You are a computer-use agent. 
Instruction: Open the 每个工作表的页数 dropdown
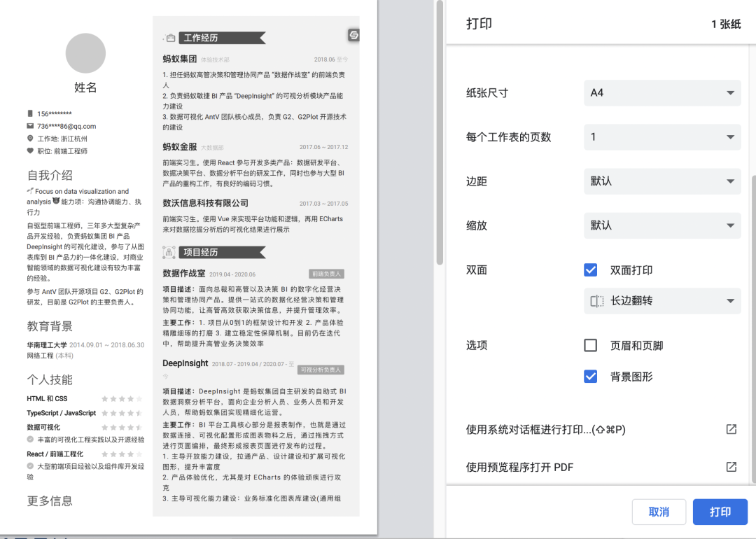662,137
